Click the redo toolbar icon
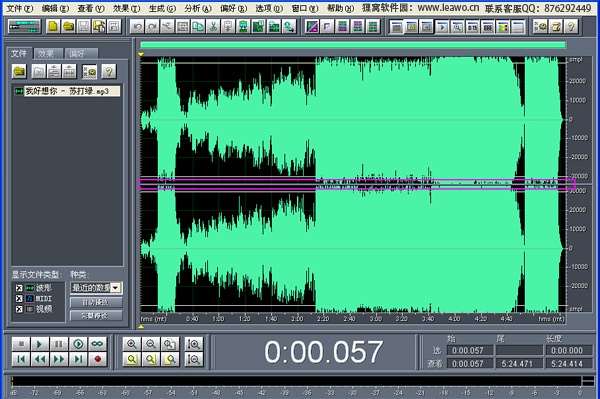The height and width of the screenshot is (399, 600). coord(152,27)
